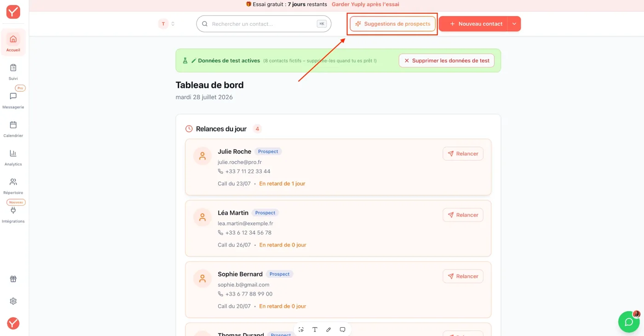
Task: Click Prospect tag on Julie Roche
Action: 268,151
